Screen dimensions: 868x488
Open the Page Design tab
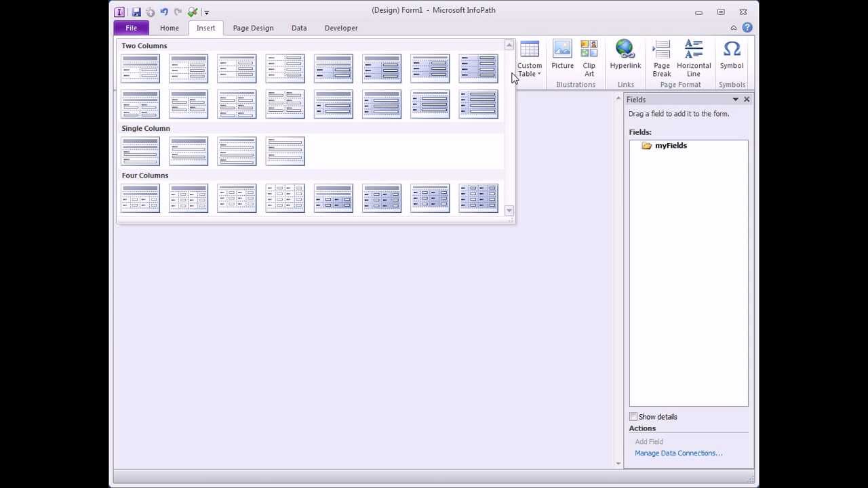253,28
